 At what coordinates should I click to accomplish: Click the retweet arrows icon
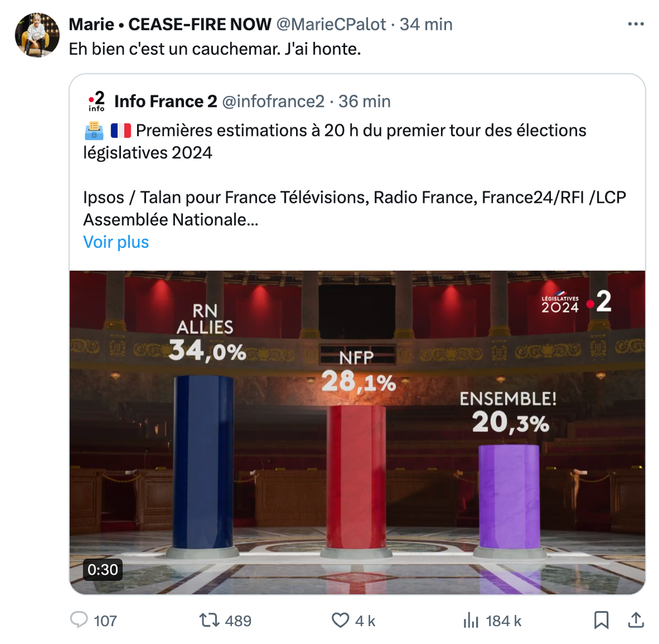coord(209,620)
